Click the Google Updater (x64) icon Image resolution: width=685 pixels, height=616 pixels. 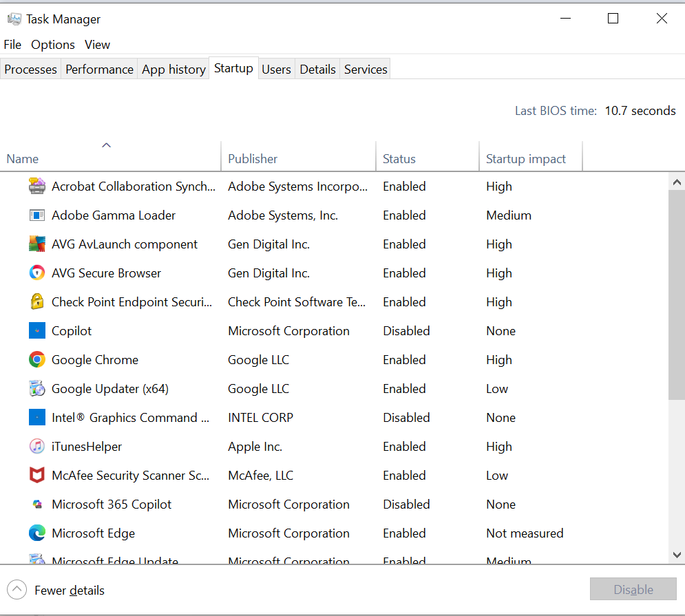[x=36, y=388]
